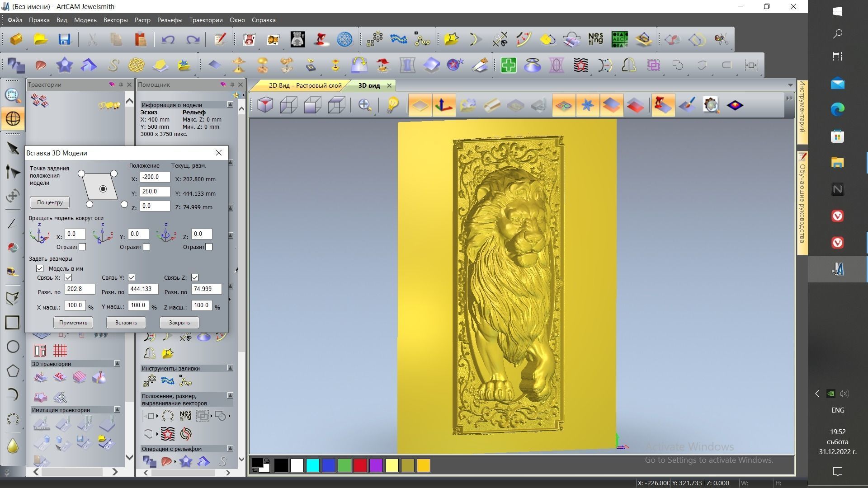Viewport: 868px width, 488px height.
Task: Click the red grid icon in Trajectories panel
Action: coord(60,350)
